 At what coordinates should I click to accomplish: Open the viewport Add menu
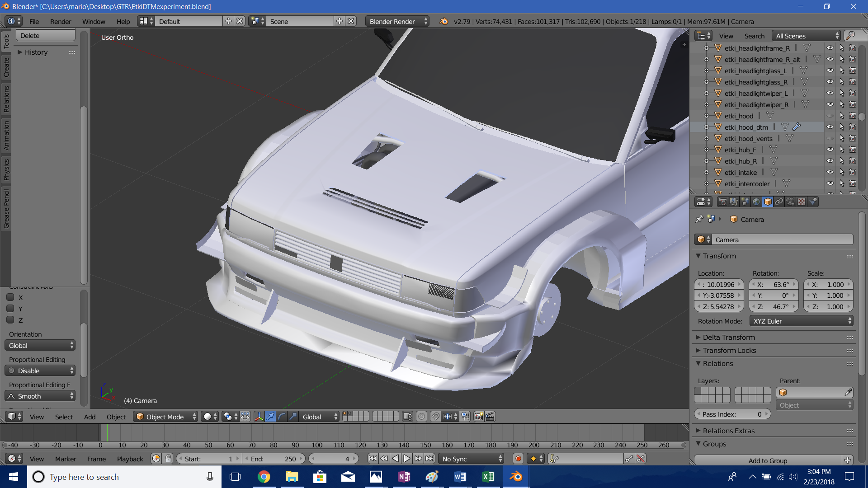(90, 417)
